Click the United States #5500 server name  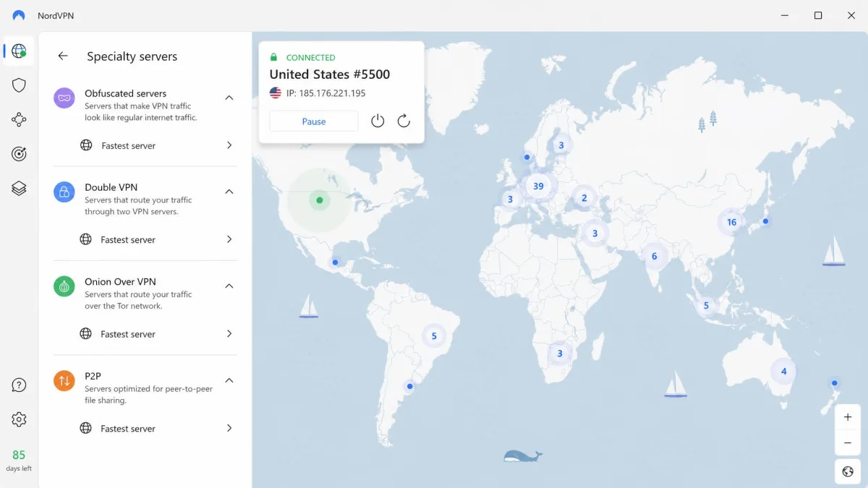click(330, 74)
